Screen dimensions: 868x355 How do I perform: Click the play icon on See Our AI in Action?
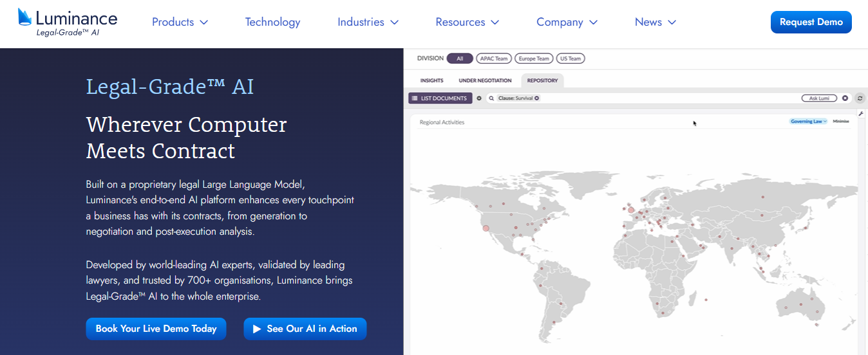pyautogui.click(x=257, y=329)
